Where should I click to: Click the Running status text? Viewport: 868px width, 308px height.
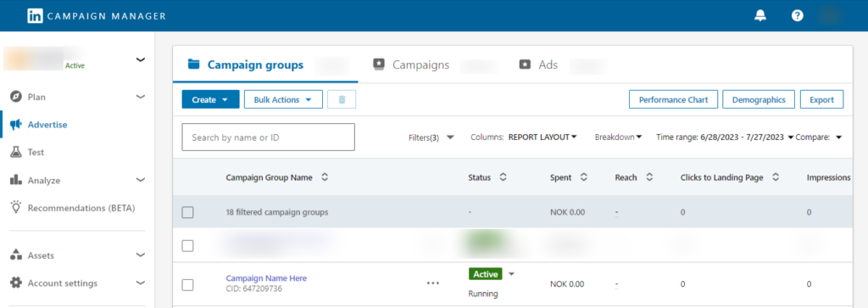tap(483, 294)
